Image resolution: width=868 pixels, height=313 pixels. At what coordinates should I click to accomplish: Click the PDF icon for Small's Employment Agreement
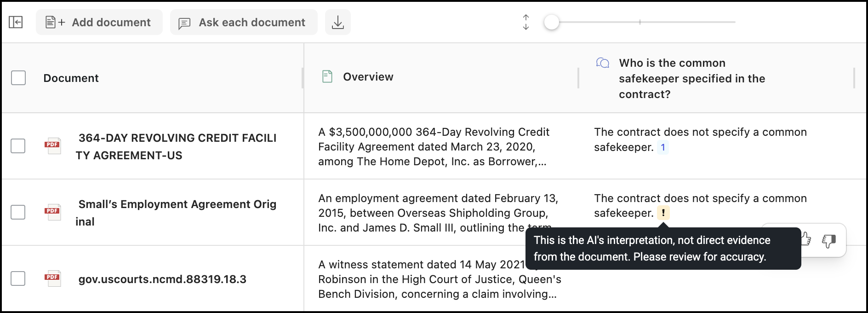click(x=53, y=212)
